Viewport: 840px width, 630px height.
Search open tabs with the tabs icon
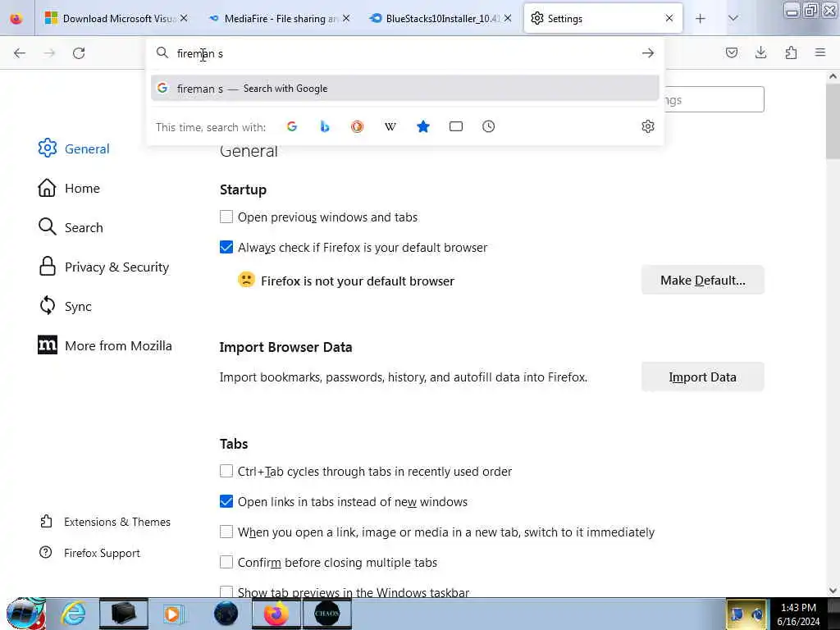point(456,126)
